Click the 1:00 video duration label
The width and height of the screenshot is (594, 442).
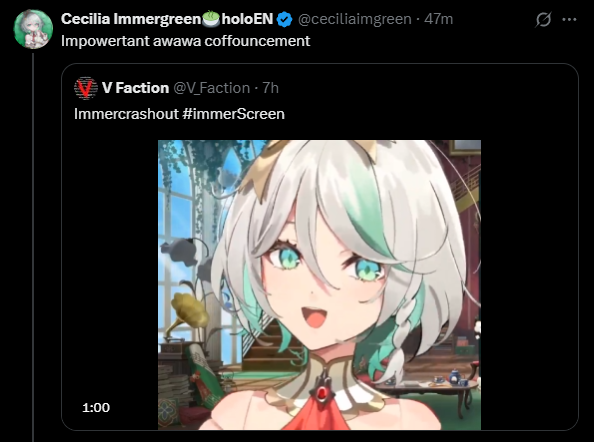pyautogui.click(x=96, y=408)
